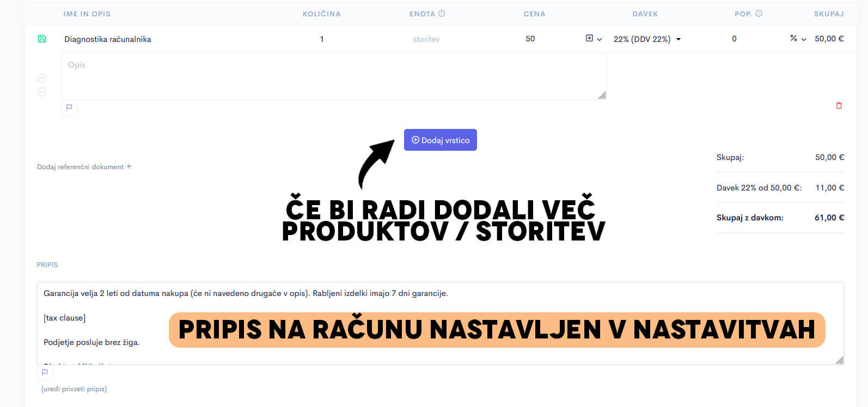
Task: Click SKUPAJ column header
Action: [829, 14]
